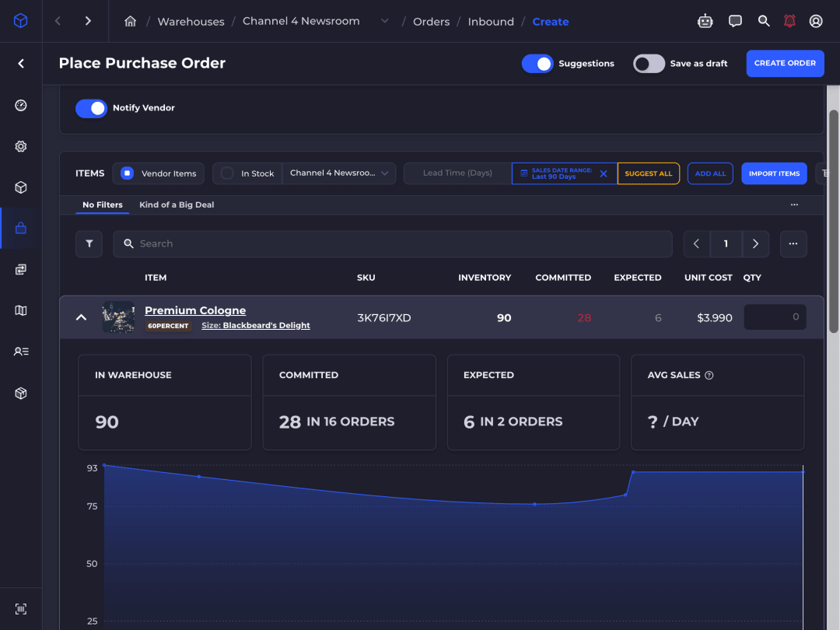Click the items Search field
Image resolution: width=840 pixels, height=630 pixels.
(x=393, y=243)
